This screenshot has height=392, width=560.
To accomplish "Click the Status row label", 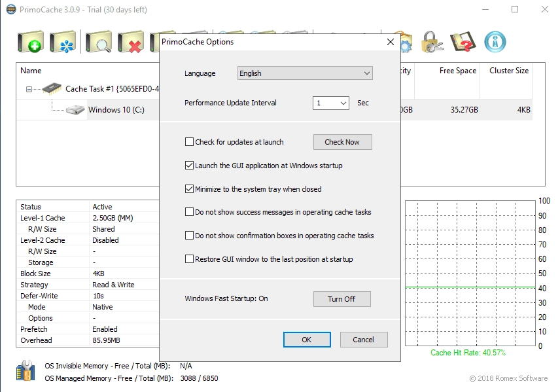I will point(31,207).
